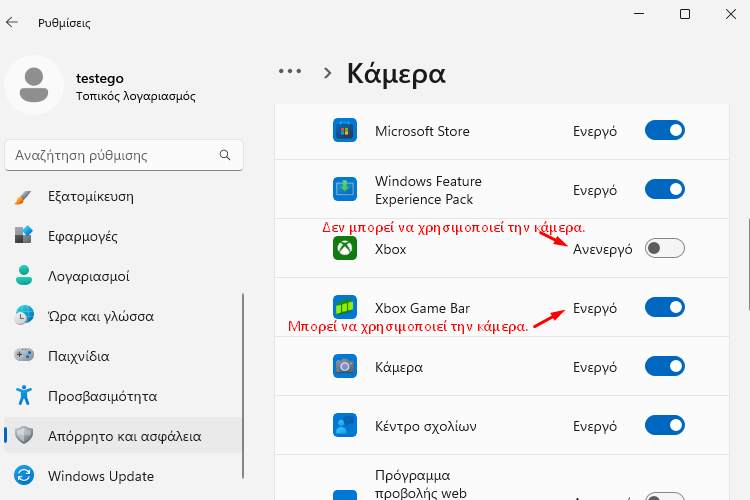Image resolution: width=750 pixels, height=500 pixels.
Task: Click the Windows Feature Experience Pack icon
Action: [x=345, y=189]
